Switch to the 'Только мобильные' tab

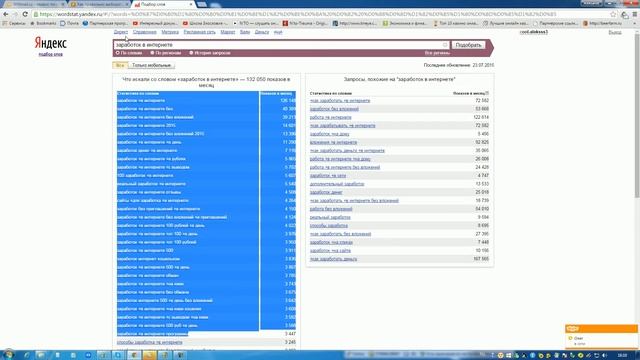(151, 65)
